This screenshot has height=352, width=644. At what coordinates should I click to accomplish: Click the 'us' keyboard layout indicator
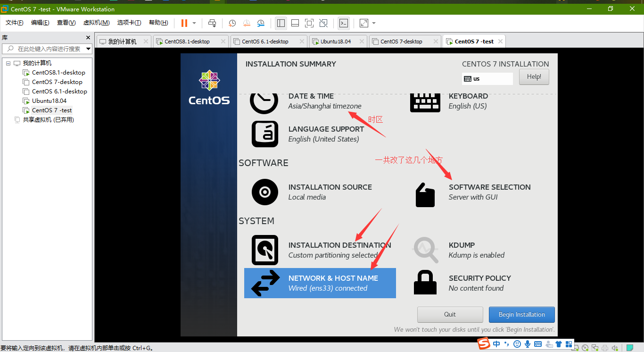click(487, 79)
